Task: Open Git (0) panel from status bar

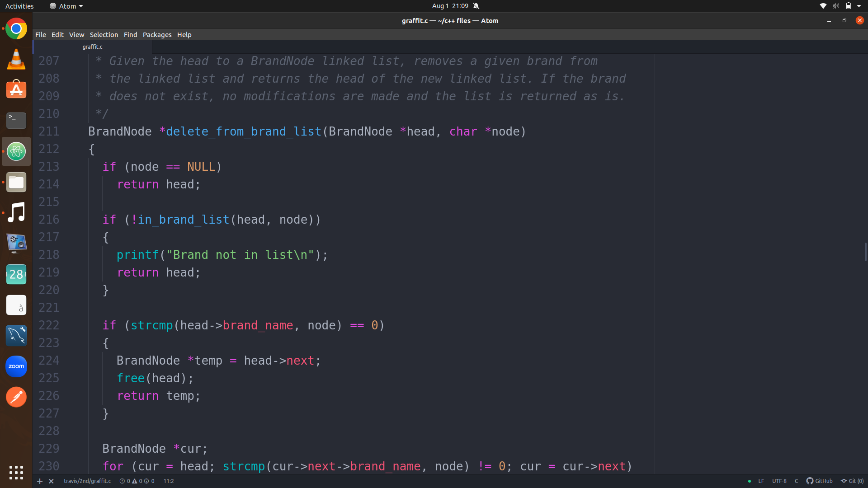Action: pyautogui.click(x=852, y=481)
